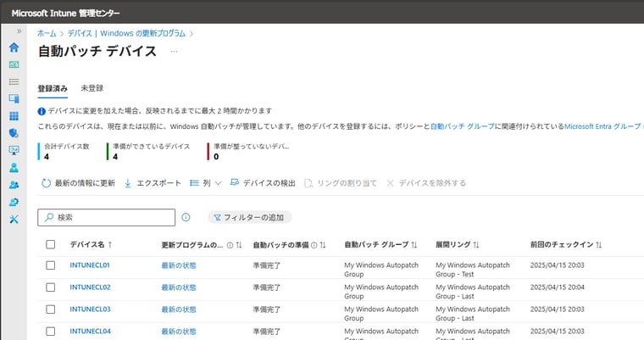Open device INTUNECL03
This screenshot has width=644, height=340.
coord(90,309)
